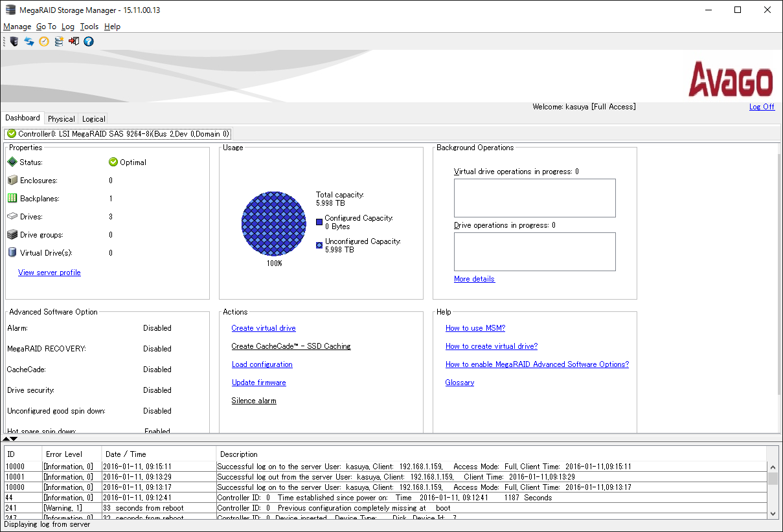
Task: Click the Error Level column header
Action: pos(72,454)
